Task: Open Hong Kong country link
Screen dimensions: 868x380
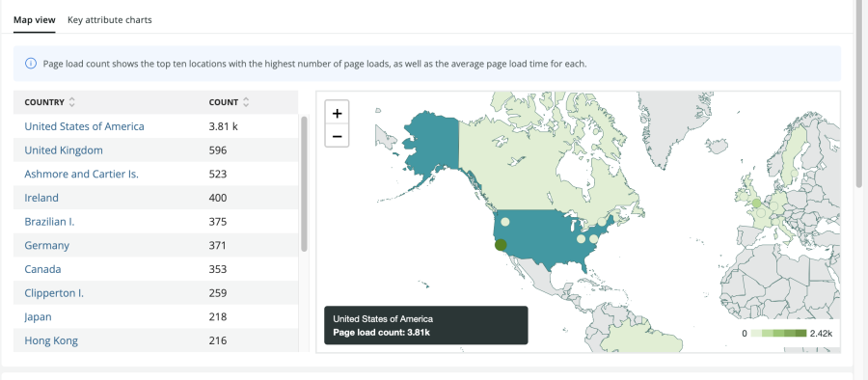Action: [x=51, y=340]
